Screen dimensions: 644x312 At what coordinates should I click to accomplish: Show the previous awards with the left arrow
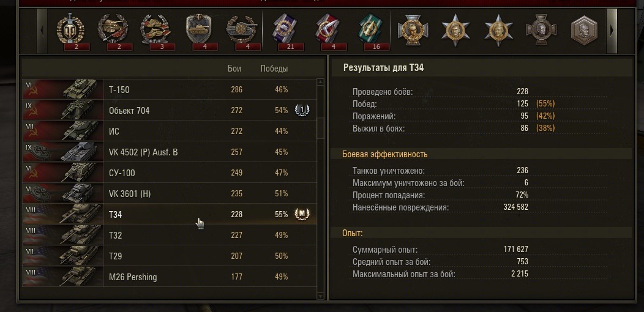point(42,31)
